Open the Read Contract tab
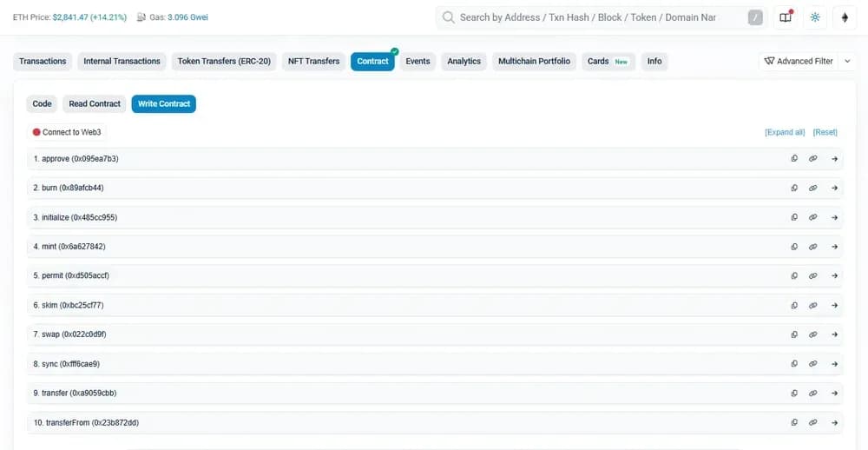The height and width of the screenshot is (450, 868). tap(95, 104)
